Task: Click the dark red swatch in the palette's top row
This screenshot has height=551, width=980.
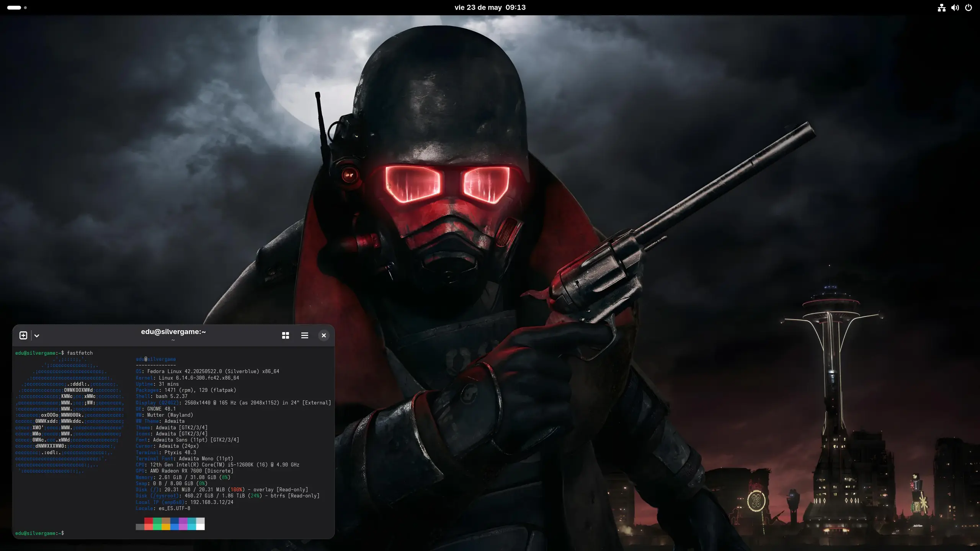Action: pyautogui.click(x=149, y=521)
